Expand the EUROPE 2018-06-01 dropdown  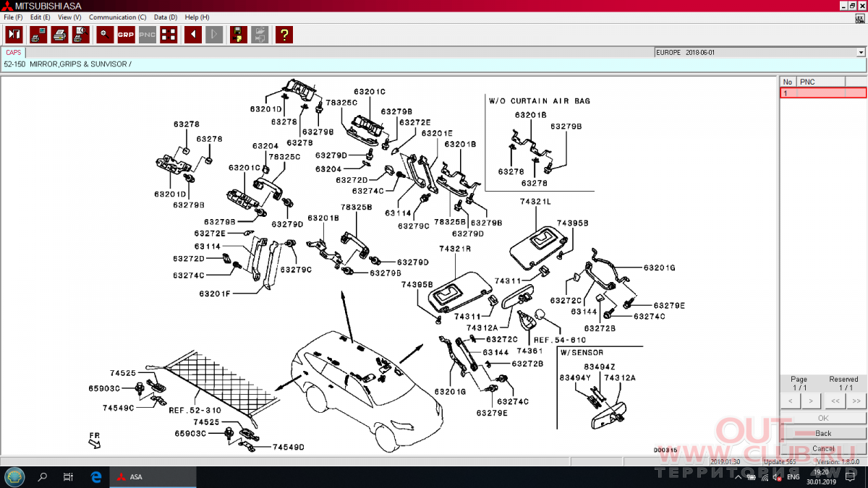861,53
